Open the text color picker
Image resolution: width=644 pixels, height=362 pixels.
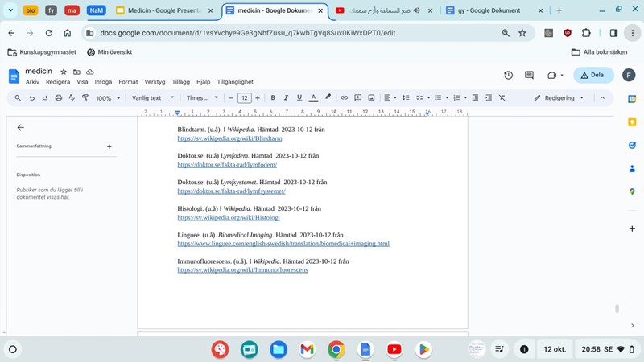coord(313,98)
